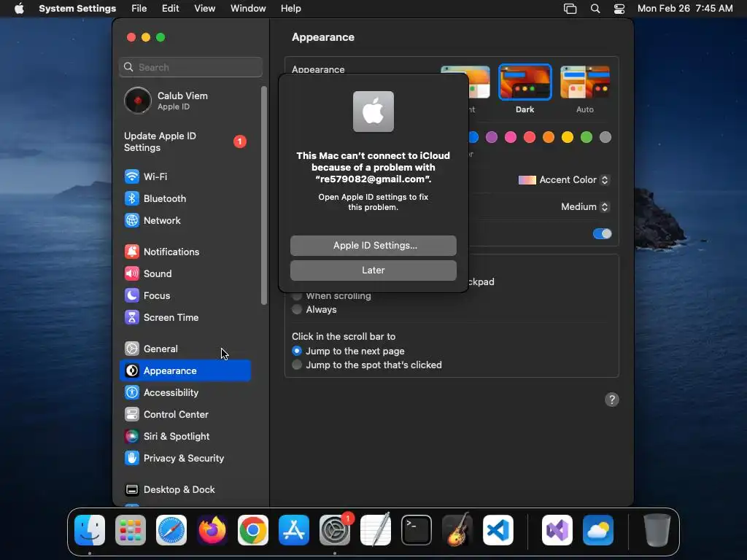Open Screen Time hourglass icon
The width and height of the screenshot is (747, 560).
point(132,318)
